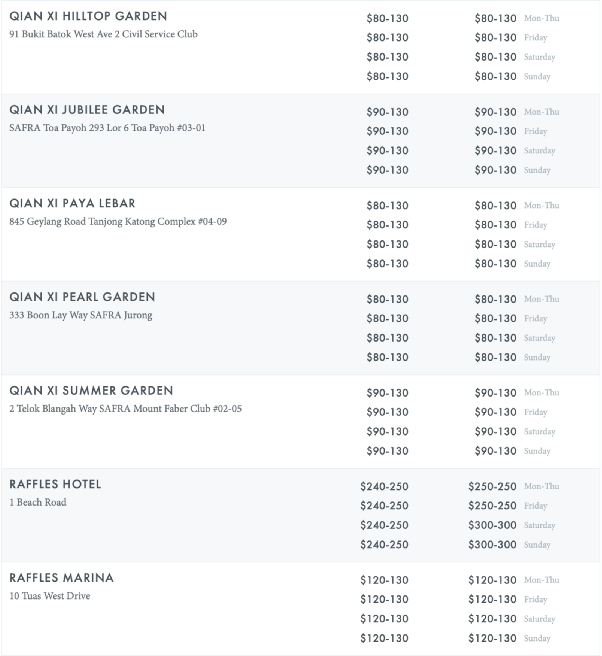Click Raffles Hotel's Sunday $300-300 price

(x=492, y=545)
